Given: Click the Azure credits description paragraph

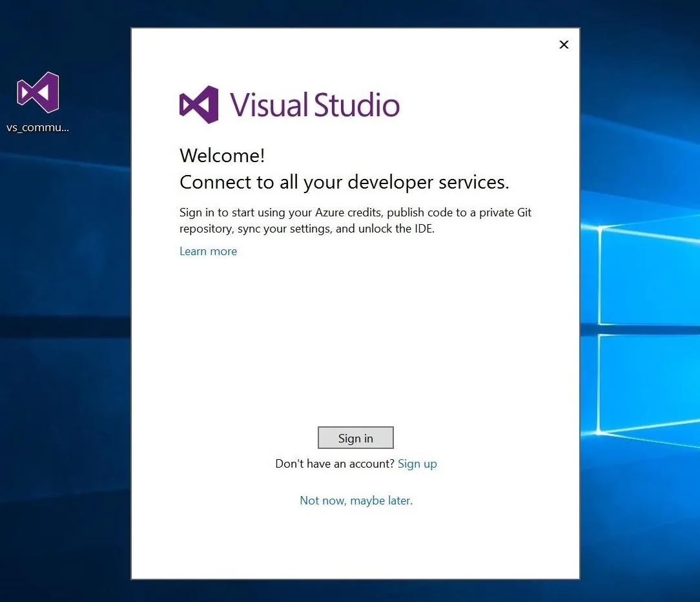Looking at the screenshot, I should [x=355, y=221].
